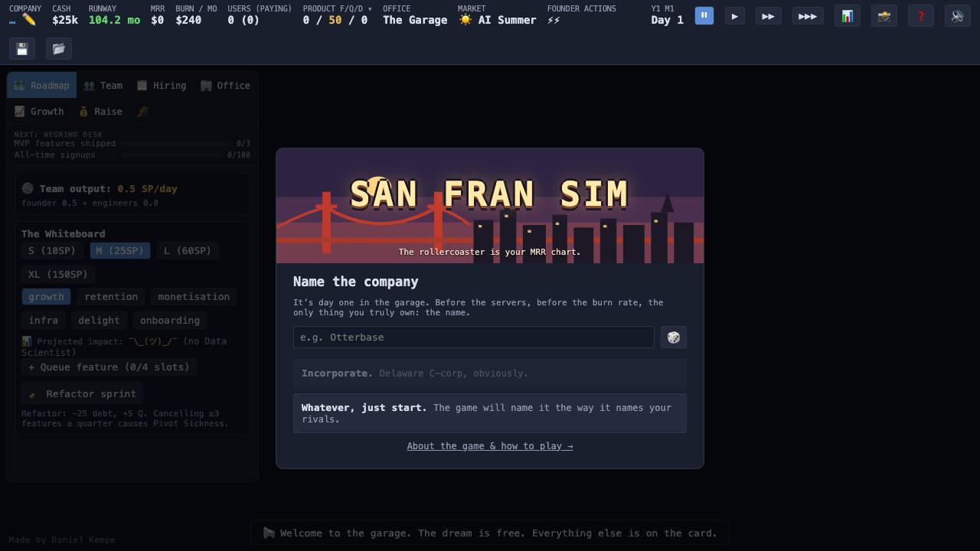The width and height of the screenshot is (980, 551).
Task: Select the monetisation feature type
Action: (194, 297)
